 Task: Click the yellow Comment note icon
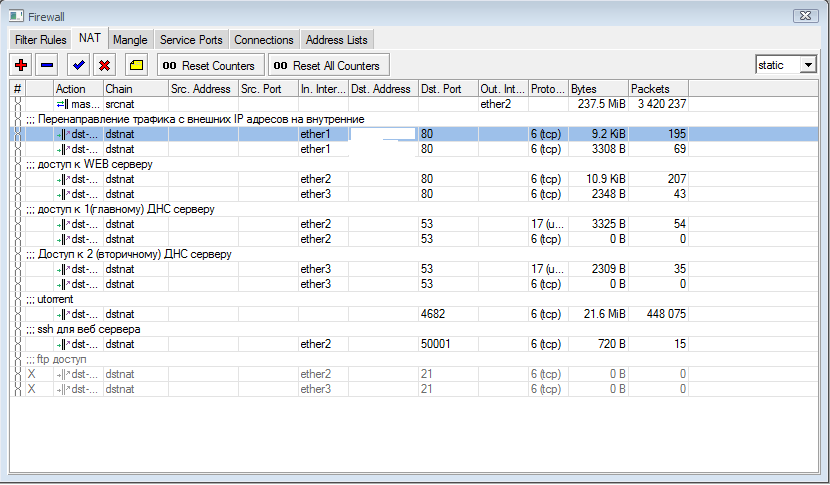136,65
